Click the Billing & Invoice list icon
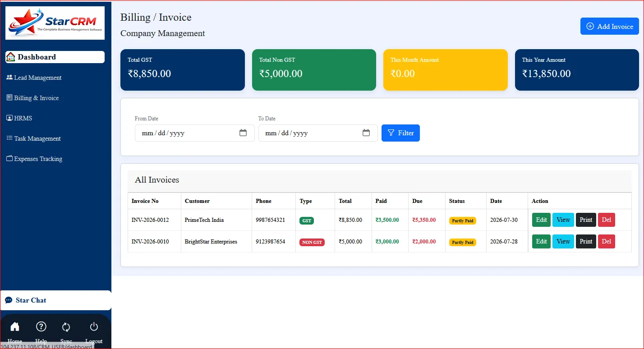Image resolution: width=644 pixels, height=349 pixels. (9, 97)
